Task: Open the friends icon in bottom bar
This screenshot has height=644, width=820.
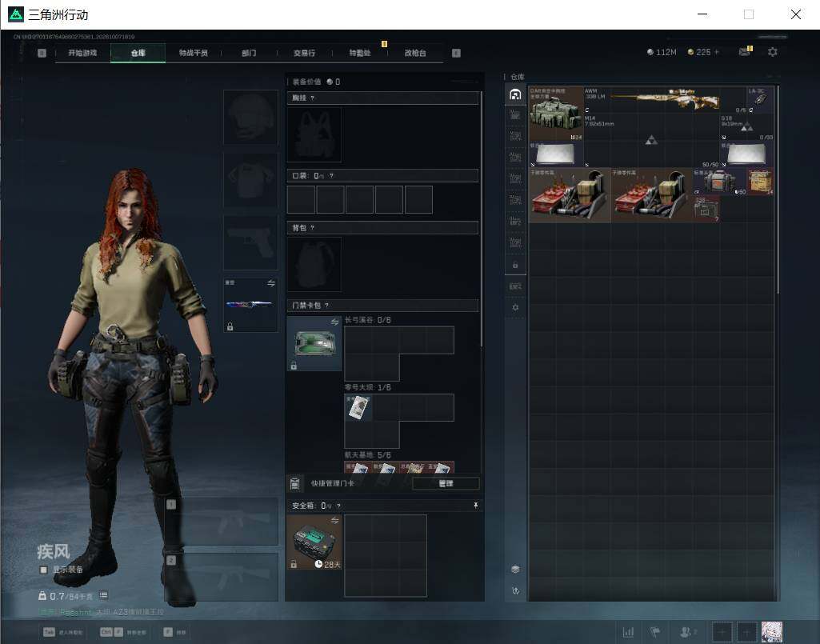Action: [x=686, y=632]
